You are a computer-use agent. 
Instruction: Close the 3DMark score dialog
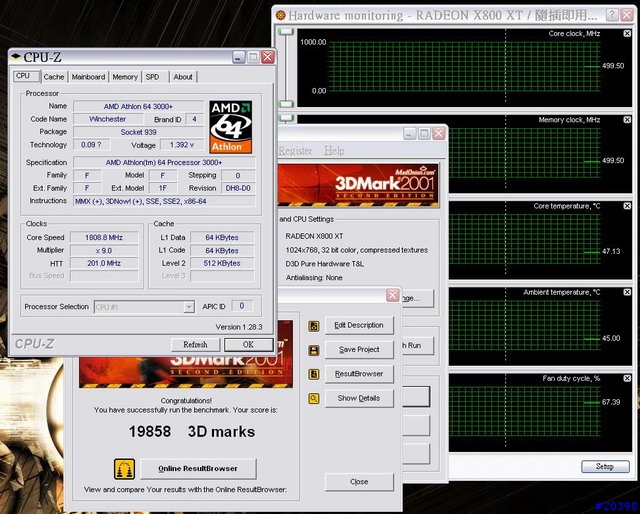(392, 295)
